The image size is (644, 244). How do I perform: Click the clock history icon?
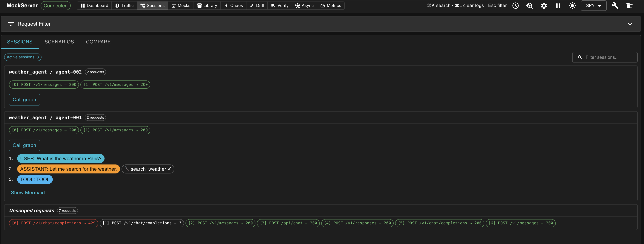(516, 6)
